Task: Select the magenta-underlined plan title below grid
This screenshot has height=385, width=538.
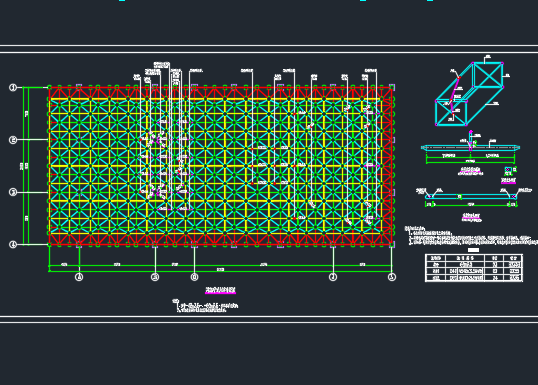Action: [x=220, y=291]
